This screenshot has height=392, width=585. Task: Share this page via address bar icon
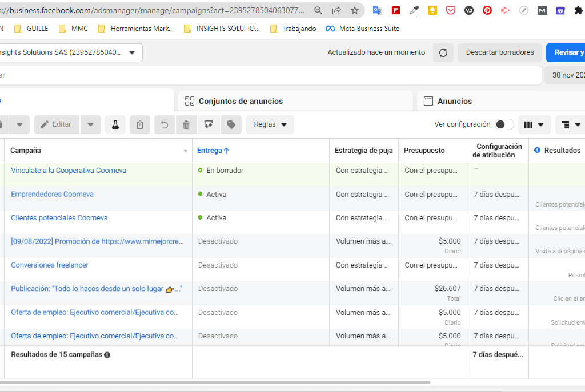tap(336, 10)
